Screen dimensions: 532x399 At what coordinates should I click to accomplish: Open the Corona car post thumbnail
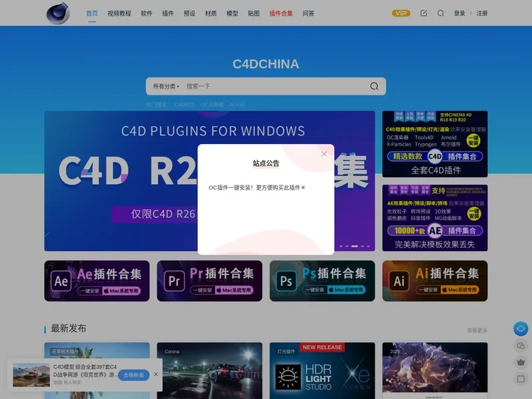210,370
